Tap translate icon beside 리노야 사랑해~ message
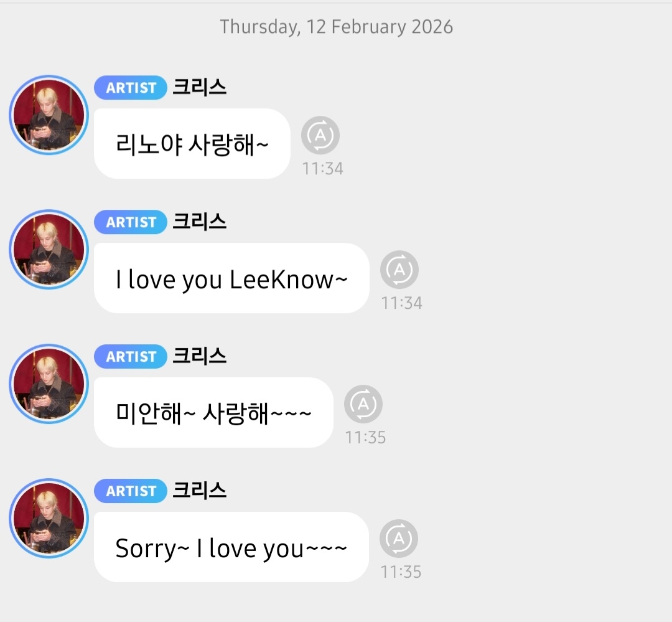The height and width of the screenshot is (622, 672). point(320,135)
